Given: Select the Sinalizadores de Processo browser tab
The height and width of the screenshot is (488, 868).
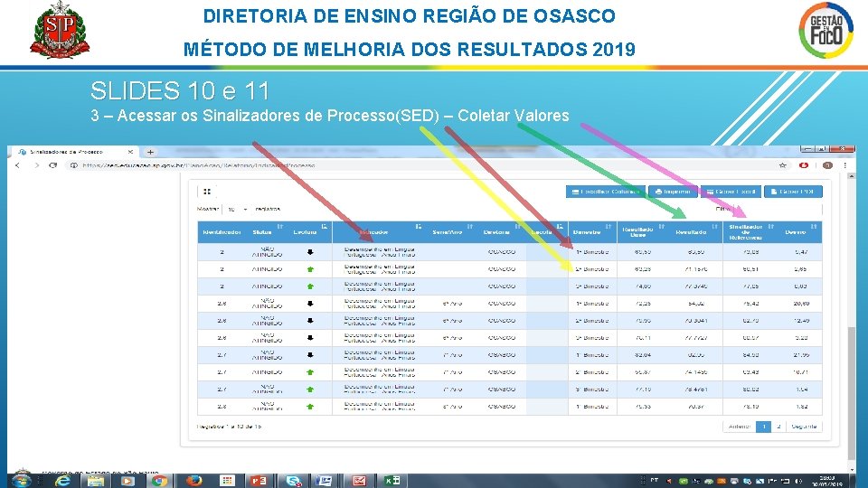Looking at the screenshot, I should pyautogui.click(x=75, y=152).
